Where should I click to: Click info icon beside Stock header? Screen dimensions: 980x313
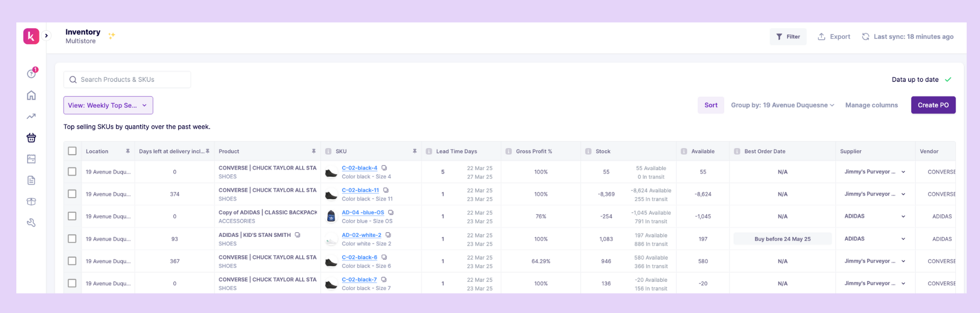(x=588, y=152)
